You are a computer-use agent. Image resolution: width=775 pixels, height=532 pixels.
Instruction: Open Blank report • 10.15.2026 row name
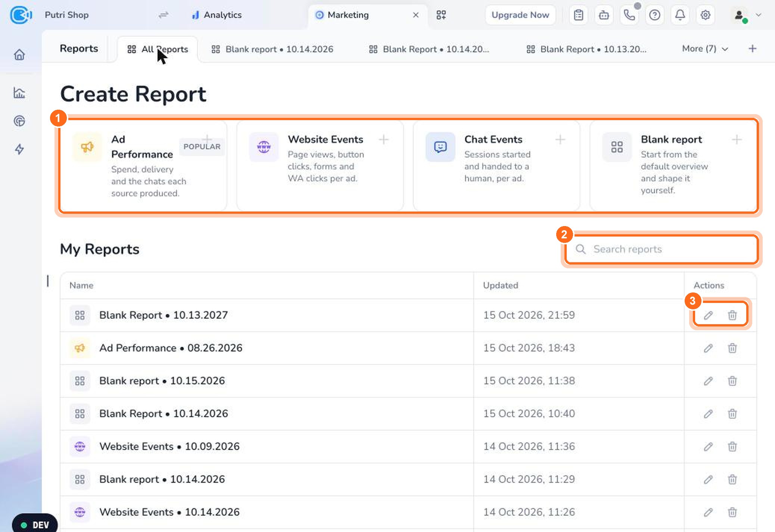pyautogui.click(x=162, y=381)
